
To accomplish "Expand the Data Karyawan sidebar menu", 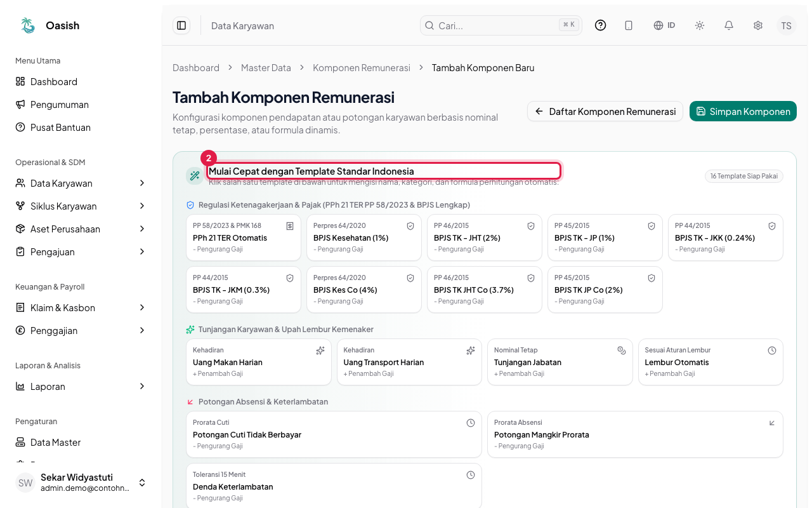I will point(81,184).
